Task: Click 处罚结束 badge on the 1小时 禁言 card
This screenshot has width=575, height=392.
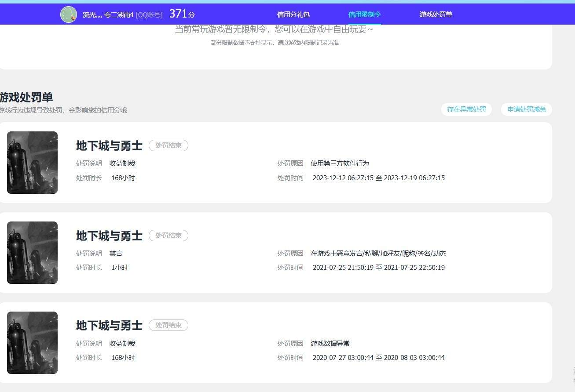Action: point(168,236)
